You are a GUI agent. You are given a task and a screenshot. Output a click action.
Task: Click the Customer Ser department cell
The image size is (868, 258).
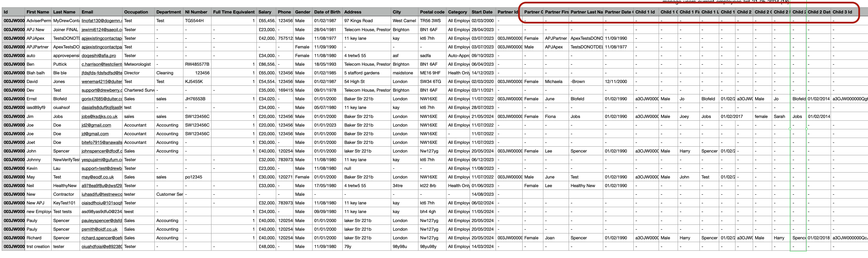[169, 194]
